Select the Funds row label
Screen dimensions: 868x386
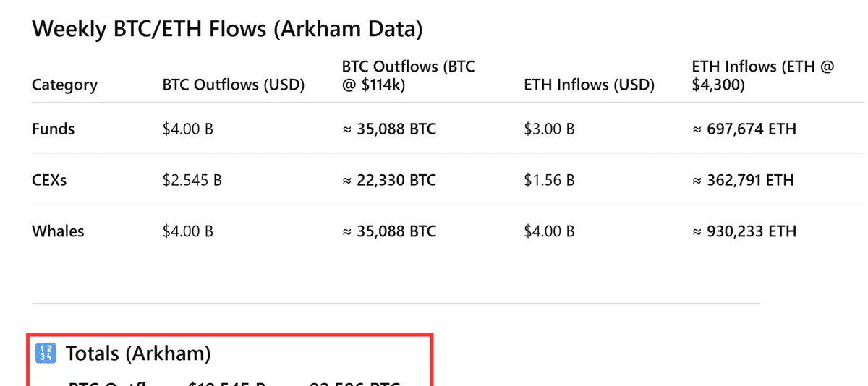coord(54,129)
